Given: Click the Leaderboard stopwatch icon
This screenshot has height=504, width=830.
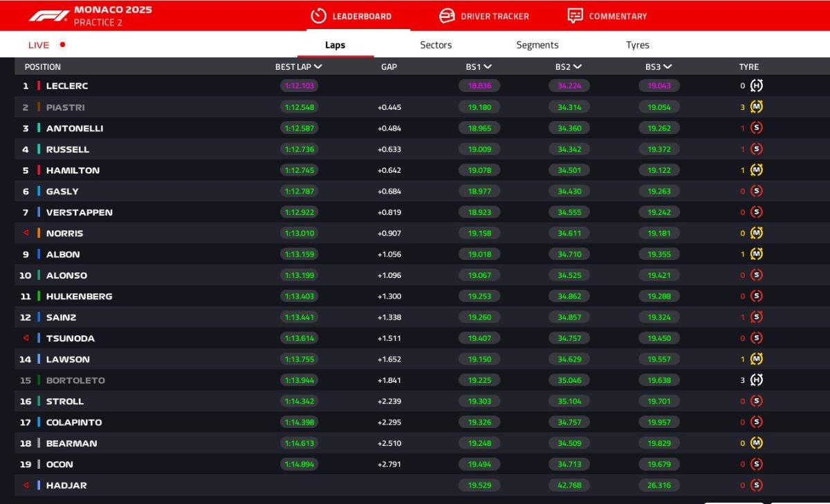Looking at the screenshot, I should tap(318, 16).
